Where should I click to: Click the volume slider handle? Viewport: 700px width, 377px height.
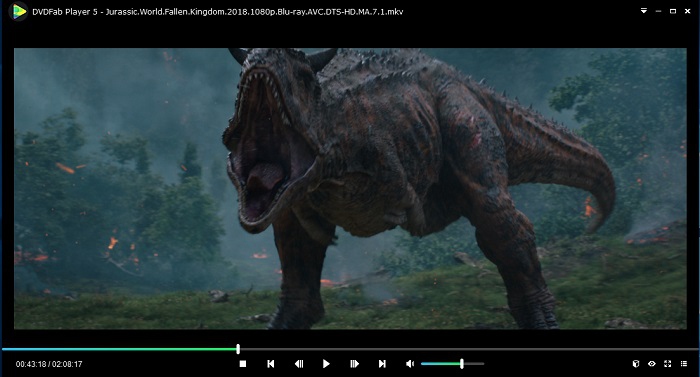[462, 364]
